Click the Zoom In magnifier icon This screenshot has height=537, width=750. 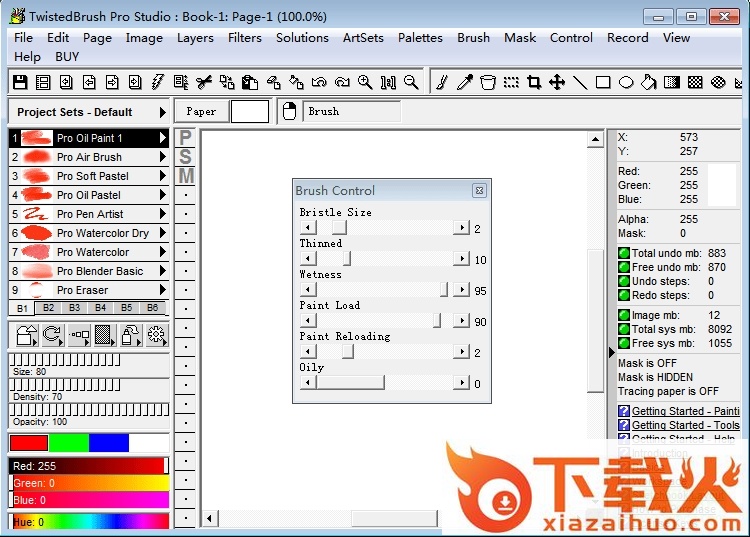pos(365,82)
